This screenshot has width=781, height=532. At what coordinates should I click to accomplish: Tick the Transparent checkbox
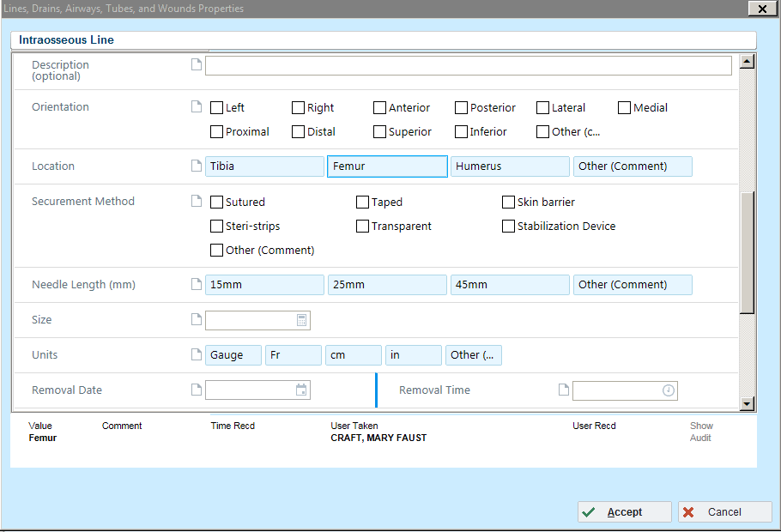362,227
